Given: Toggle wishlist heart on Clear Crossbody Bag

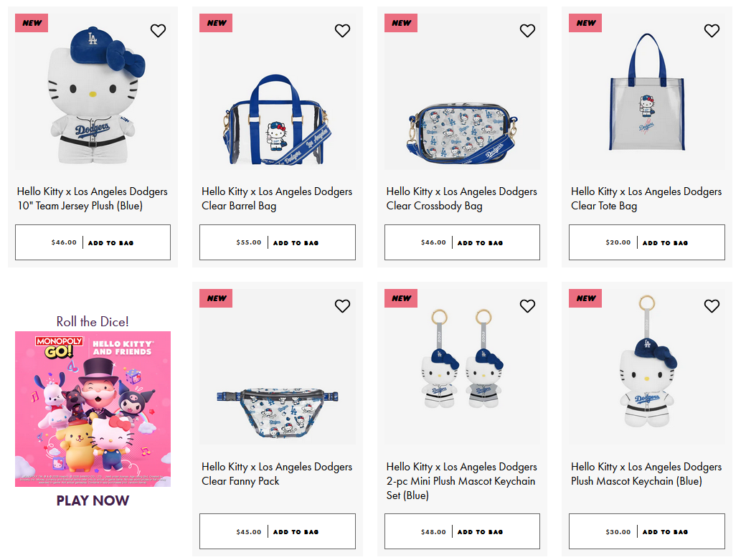Looking at the screenshot, I should [527, 31].
